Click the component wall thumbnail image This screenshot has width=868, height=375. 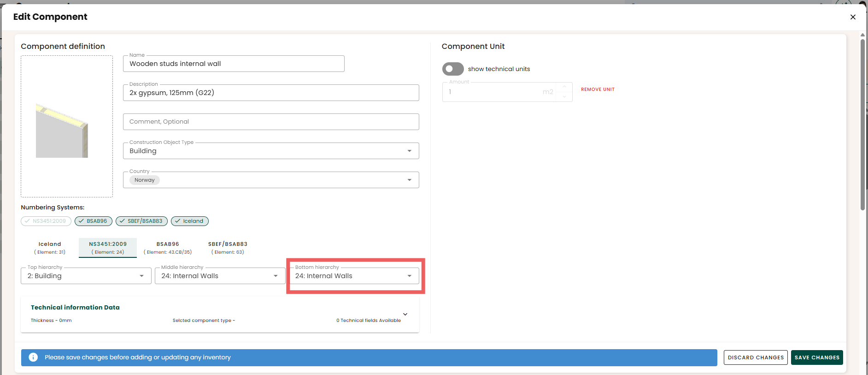62,131
